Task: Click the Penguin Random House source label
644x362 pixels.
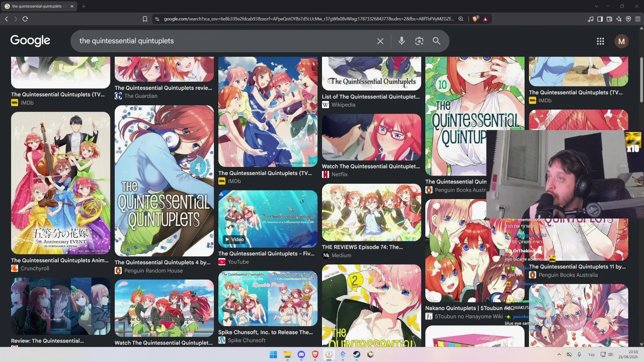Action: [153, 270]
